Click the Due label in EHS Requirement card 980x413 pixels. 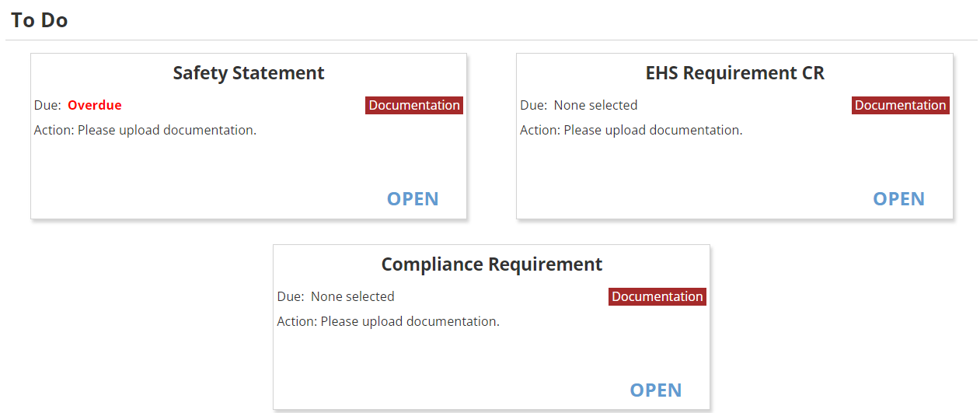pyautogui.click(x=533, y=105)
